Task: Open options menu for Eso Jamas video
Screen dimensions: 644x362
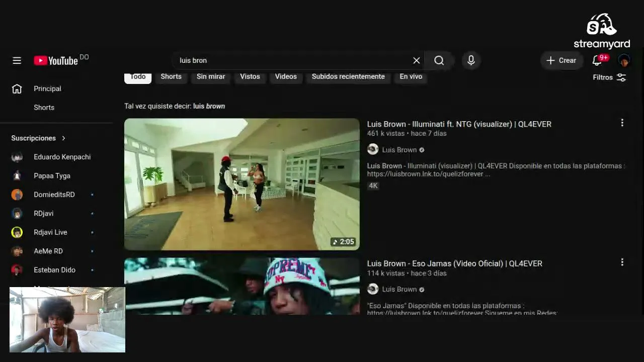Action: point(622,262)
